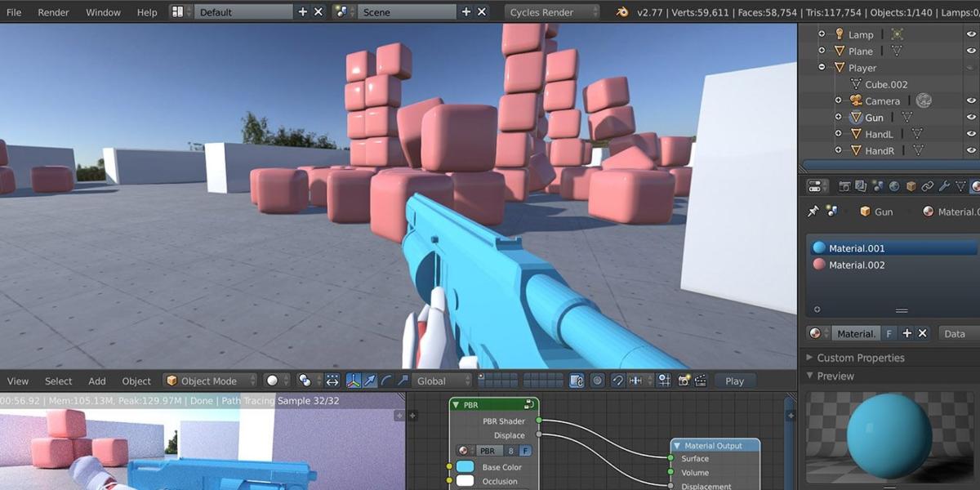Expand the Gun item in outliner
Screen dimensions: 980x490
[x=838, y=118]
